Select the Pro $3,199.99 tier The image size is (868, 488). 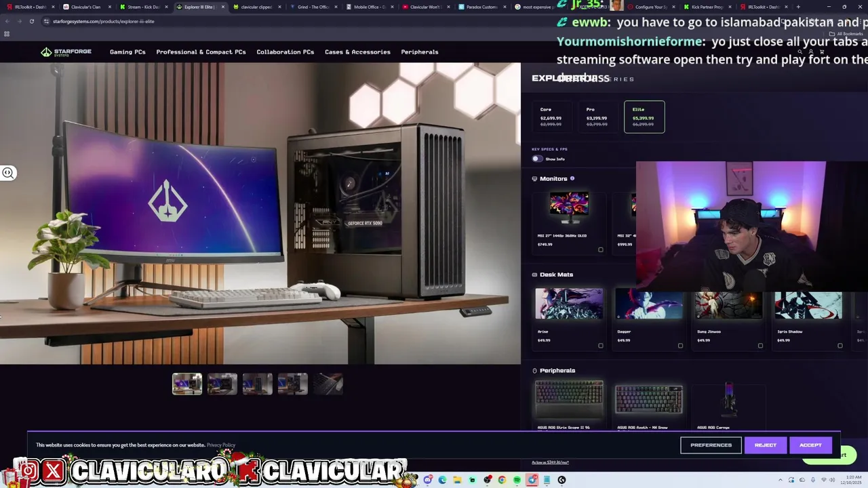click(597, 117)
